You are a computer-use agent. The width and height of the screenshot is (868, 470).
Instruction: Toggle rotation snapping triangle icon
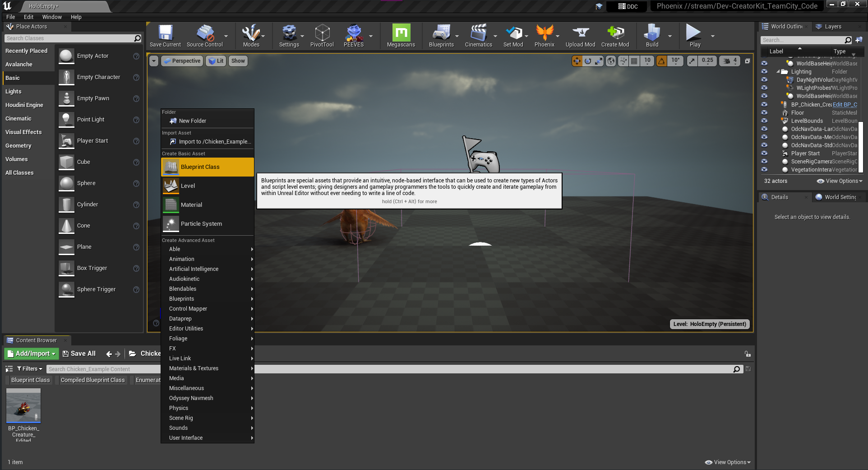tap(661, 61)
